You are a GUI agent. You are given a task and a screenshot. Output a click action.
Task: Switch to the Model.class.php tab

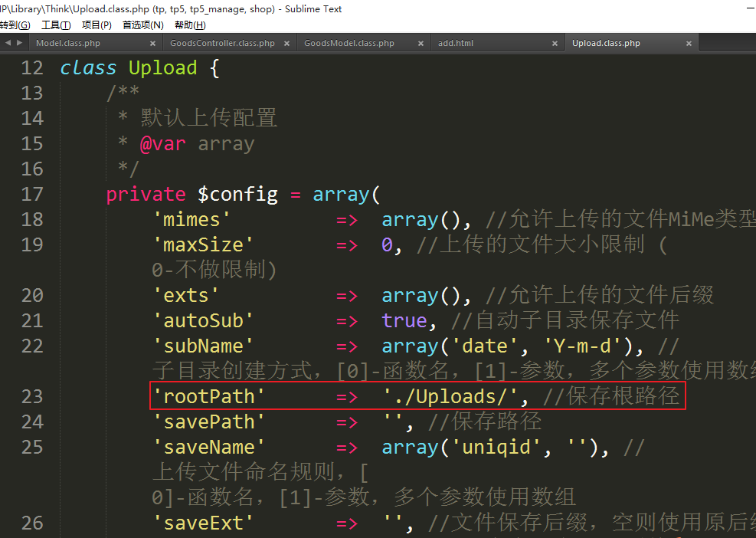coord(68,44)
